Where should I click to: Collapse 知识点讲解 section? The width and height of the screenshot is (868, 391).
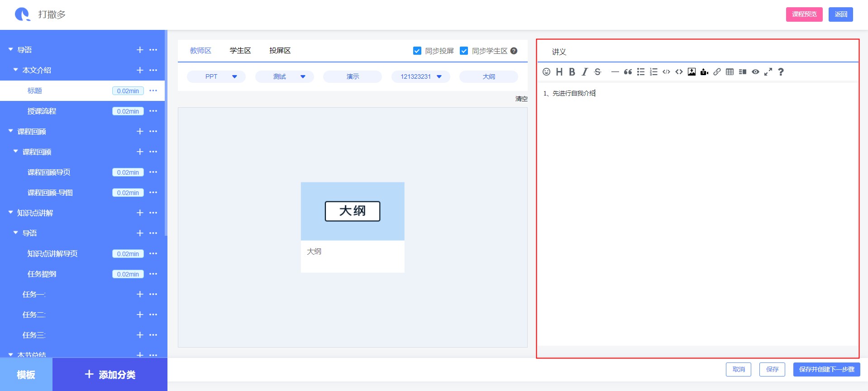click(x=10, y=212)
